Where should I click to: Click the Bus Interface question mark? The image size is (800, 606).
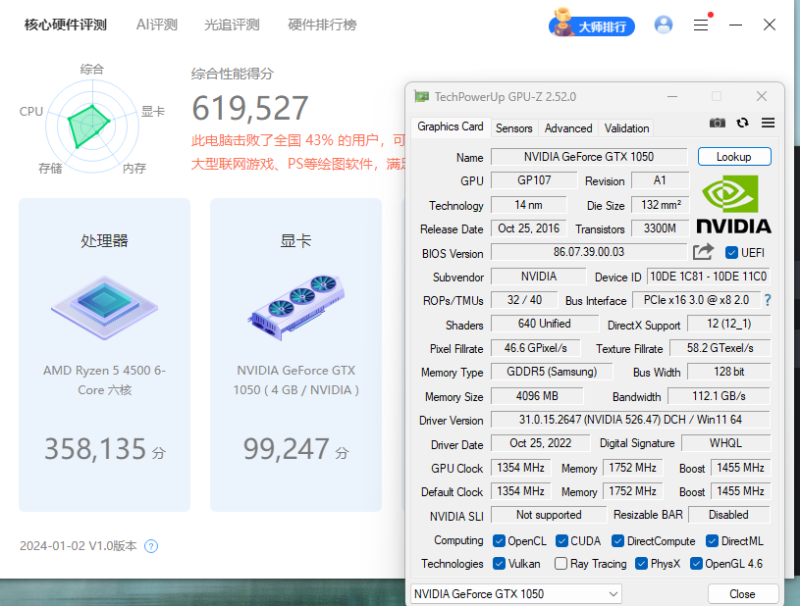point(767,300)
